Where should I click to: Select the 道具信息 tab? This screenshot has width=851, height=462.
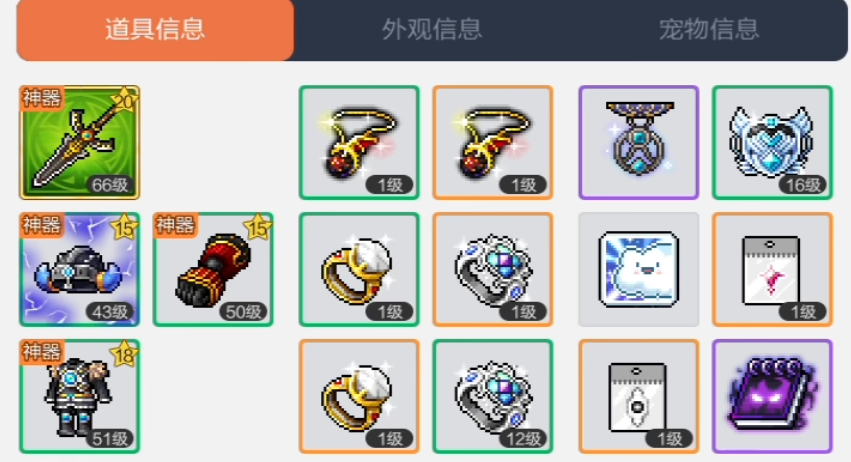coord(155,29)
